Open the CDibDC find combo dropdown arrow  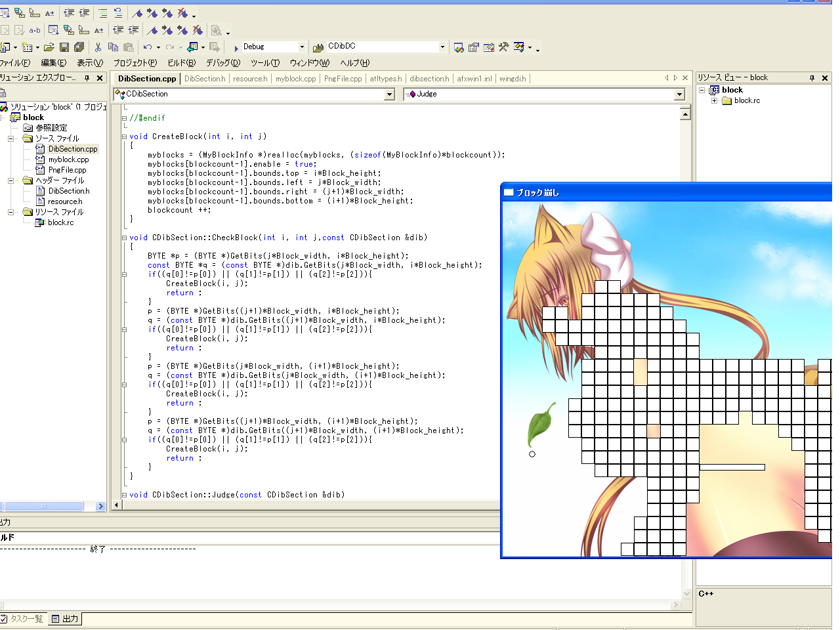(x=442, y=47)
